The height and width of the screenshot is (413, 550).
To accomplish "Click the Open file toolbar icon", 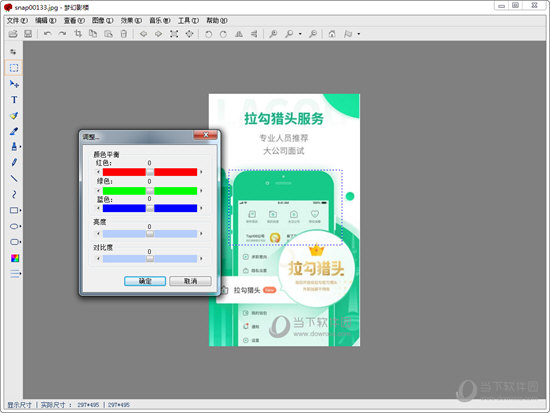I will (13, 34).
